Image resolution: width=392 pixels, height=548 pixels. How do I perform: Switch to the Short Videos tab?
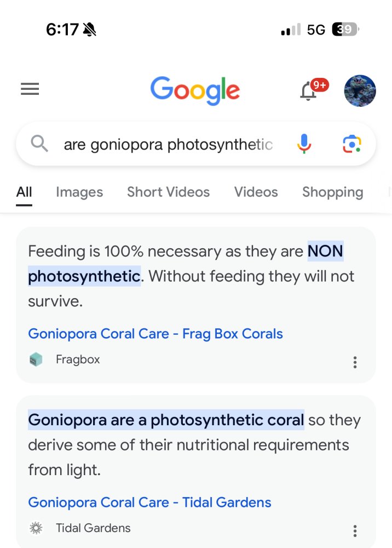(168, 192)
